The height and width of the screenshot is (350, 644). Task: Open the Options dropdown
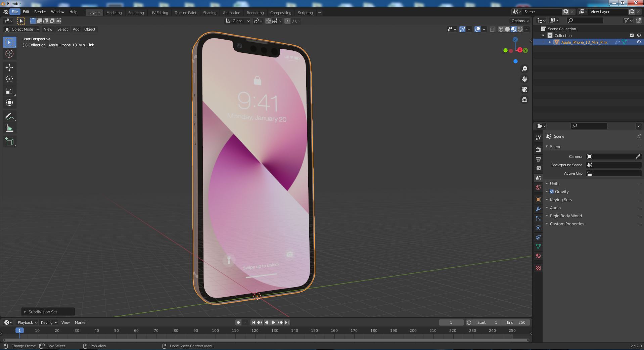point(520,21)
